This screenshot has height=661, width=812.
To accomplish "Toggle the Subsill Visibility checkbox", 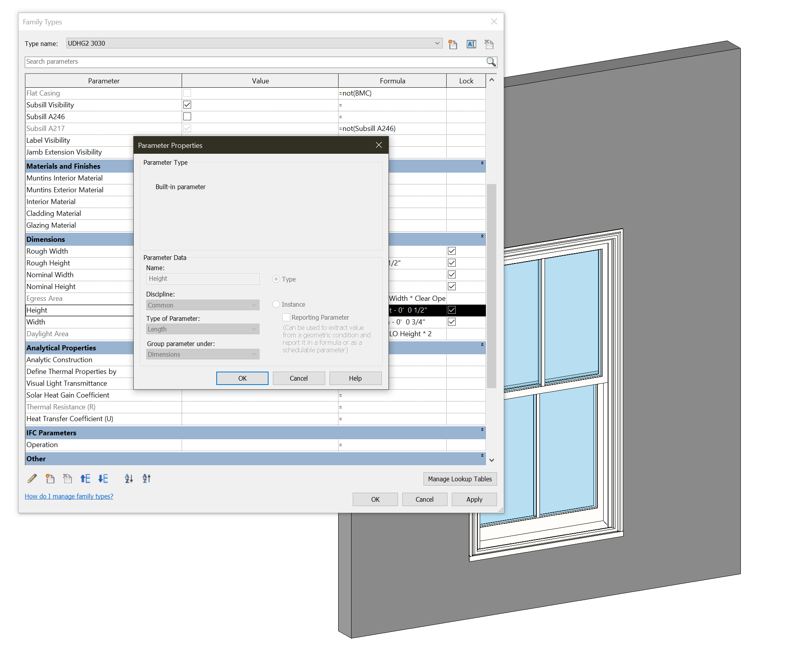I will pos(187,105).
